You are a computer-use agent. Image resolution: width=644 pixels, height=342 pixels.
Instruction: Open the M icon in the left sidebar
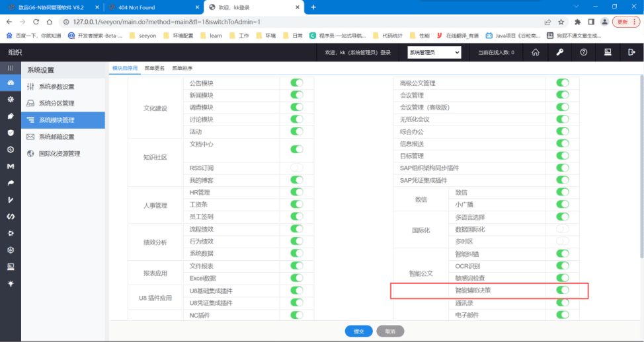(x=11, y=166)
